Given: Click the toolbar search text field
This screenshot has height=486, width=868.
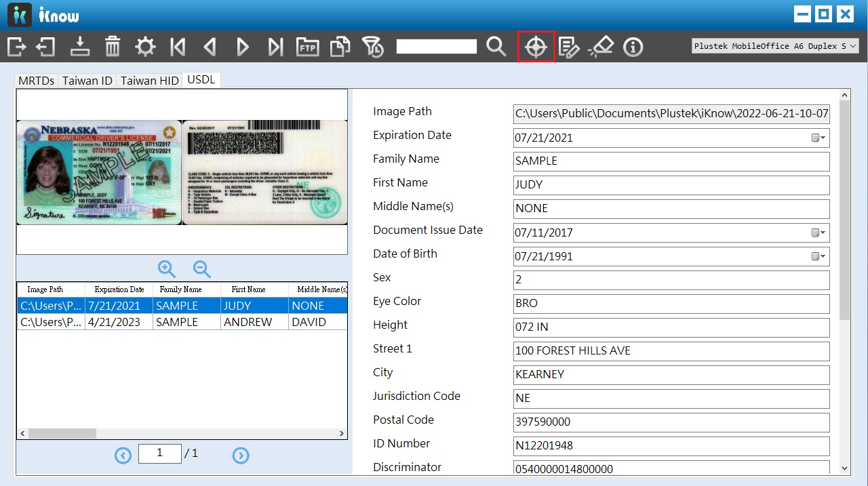Looking at the screenshot, I should (437, 47).
